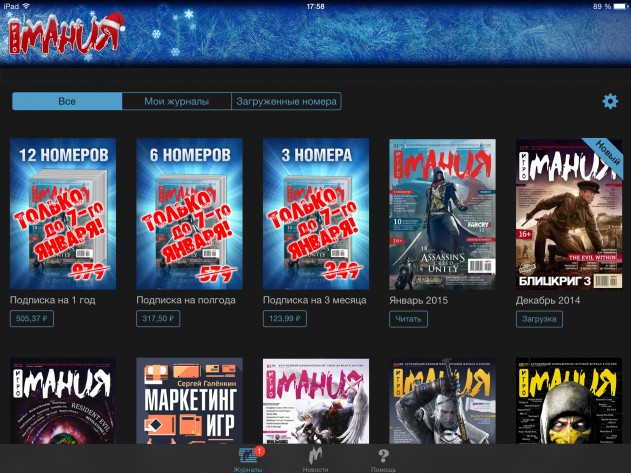Check the iPad battery indicator
This screenshot has width=631, height=473.
tap(620, 6)
